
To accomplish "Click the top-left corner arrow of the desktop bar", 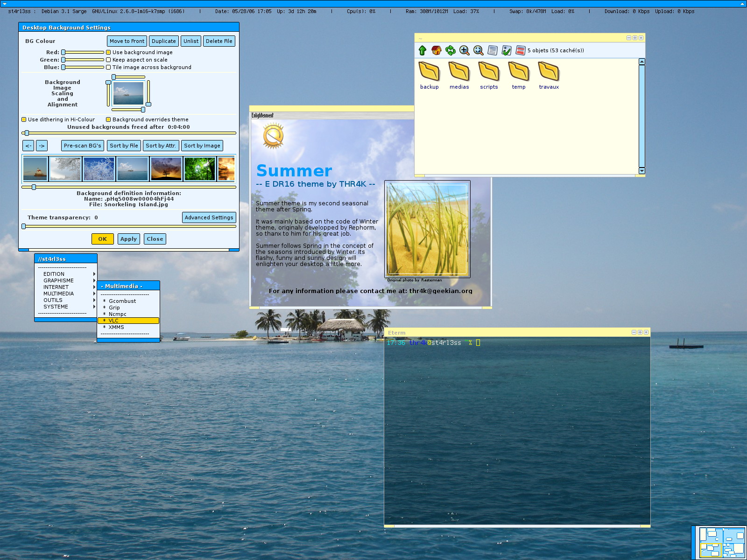I will pyautogui.click(x=4, y=3).
